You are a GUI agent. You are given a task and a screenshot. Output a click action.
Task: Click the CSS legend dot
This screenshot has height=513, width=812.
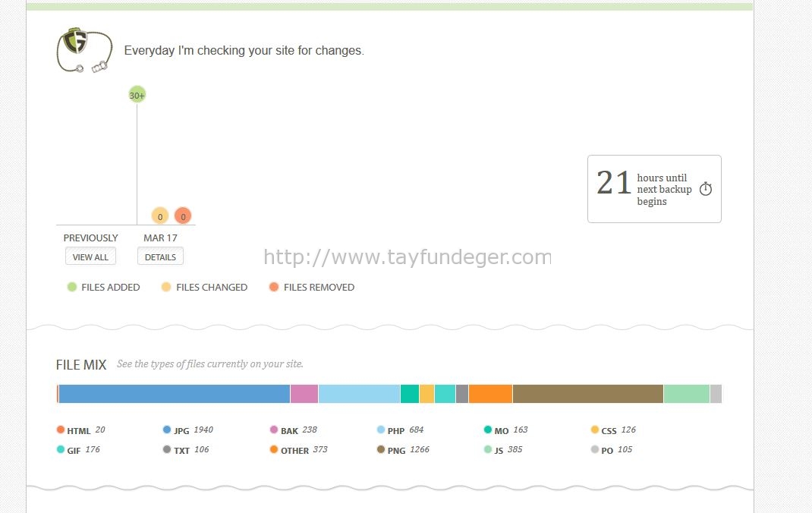594,430
